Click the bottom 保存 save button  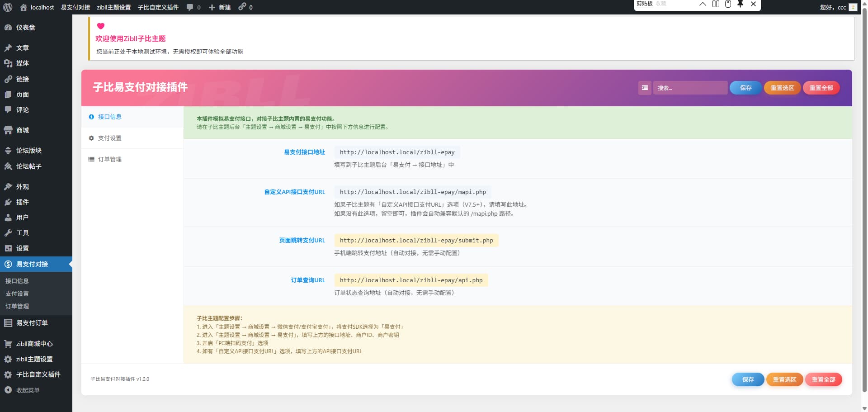(x=748, y=379)
